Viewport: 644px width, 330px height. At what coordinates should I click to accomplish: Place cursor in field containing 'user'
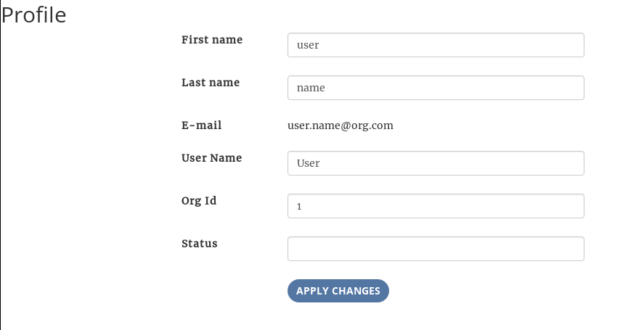(436, 45)
